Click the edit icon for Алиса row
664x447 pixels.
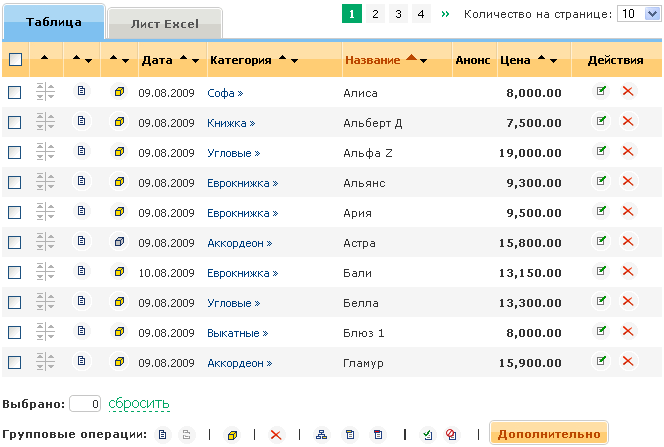pos(601,92)
